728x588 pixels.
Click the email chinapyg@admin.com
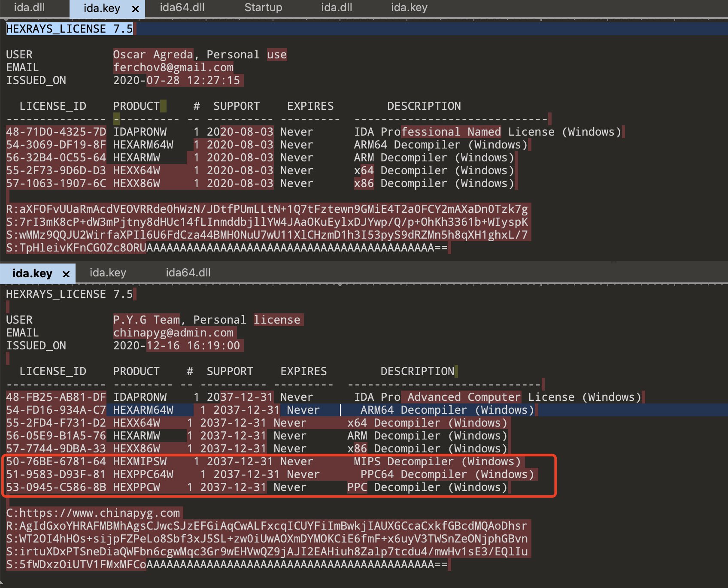[173, 333]
